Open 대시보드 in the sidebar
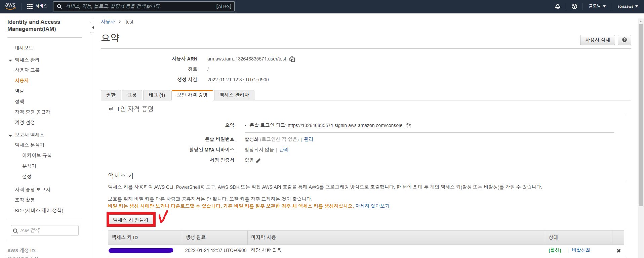 [x=24, y=48]
